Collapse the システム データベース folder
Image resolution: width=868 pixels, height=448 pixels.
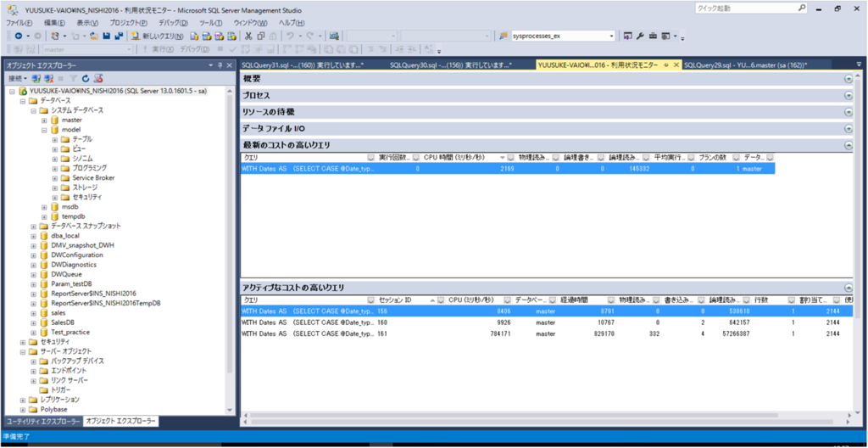click(x=33, y=110)
